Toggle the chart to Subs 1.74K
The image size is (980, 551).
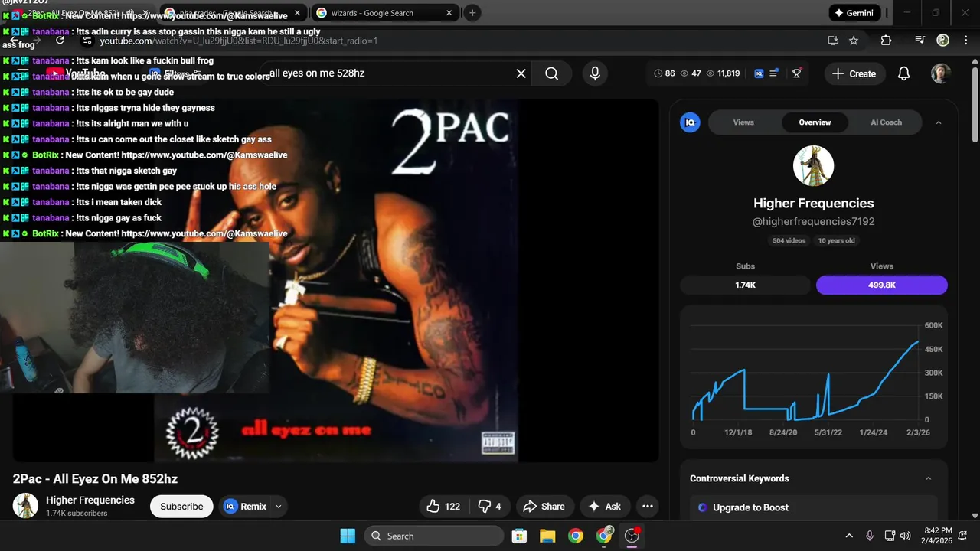tap(745, 285)
